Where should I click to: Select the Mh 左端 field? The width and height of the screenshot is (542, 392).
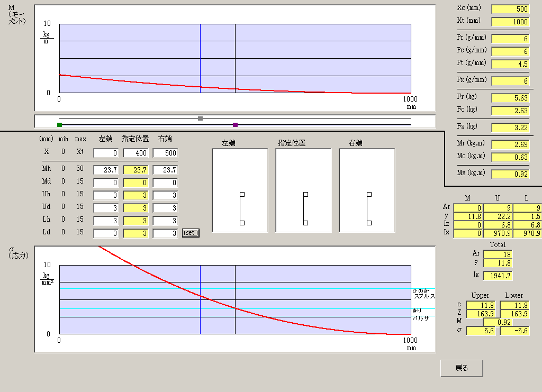coord(106,170)
